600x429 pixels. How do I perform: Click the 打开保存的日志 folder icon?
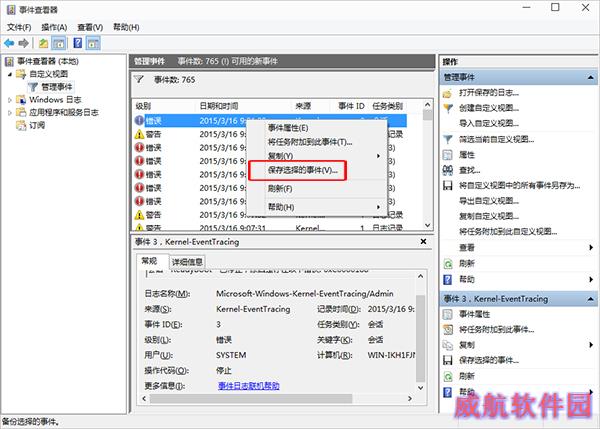[x=447, y=93]
